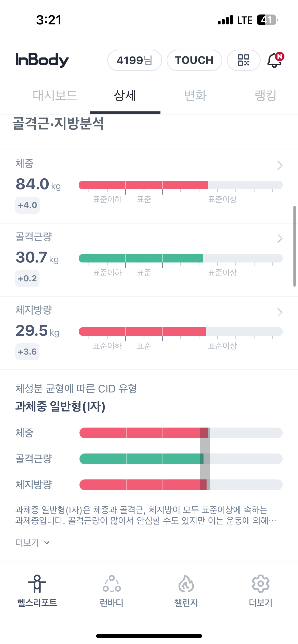Expand the 체지방량 detail chevron
This screenshot has width=298, height=644.
[x=280, y=312]
